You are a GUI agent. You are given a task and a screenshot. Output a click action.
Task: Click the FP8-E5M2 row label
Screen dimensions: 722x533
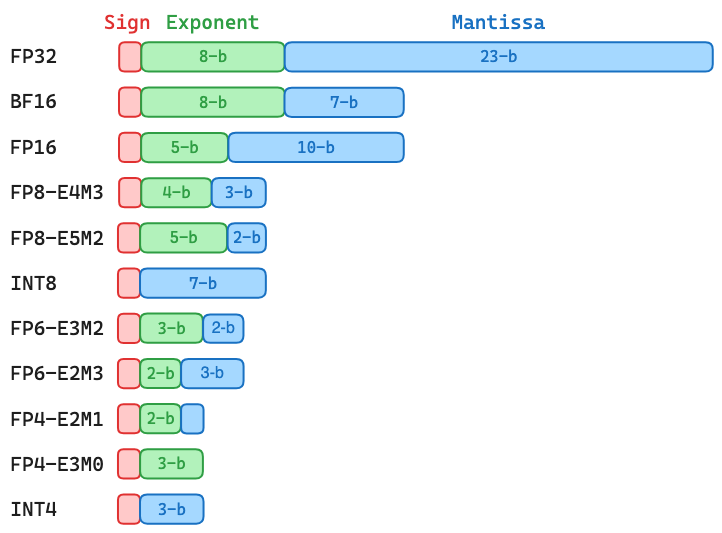point(56,238)
